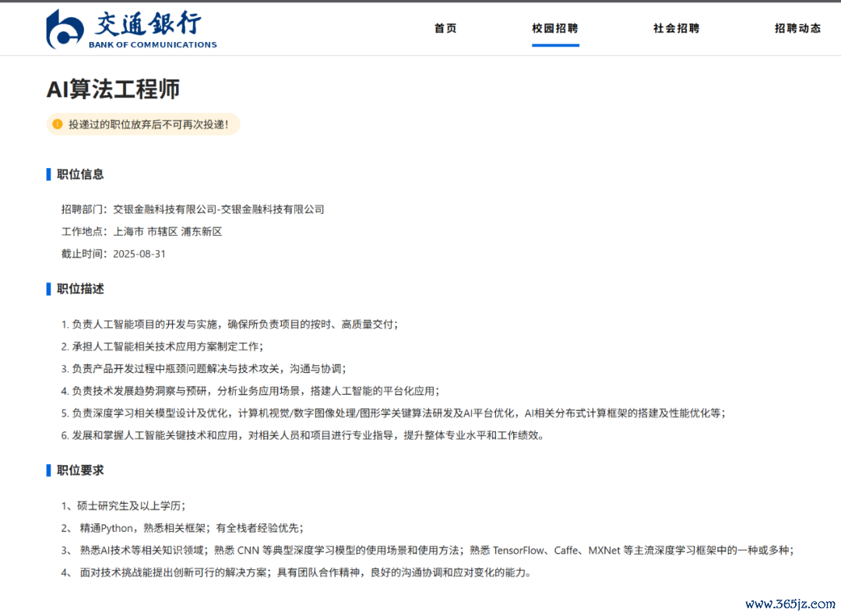Image resolution: width=841 pixels, height=616 pixels.
Task: Open the 首页 navigation tab
Action: click(x=445, y=29)
